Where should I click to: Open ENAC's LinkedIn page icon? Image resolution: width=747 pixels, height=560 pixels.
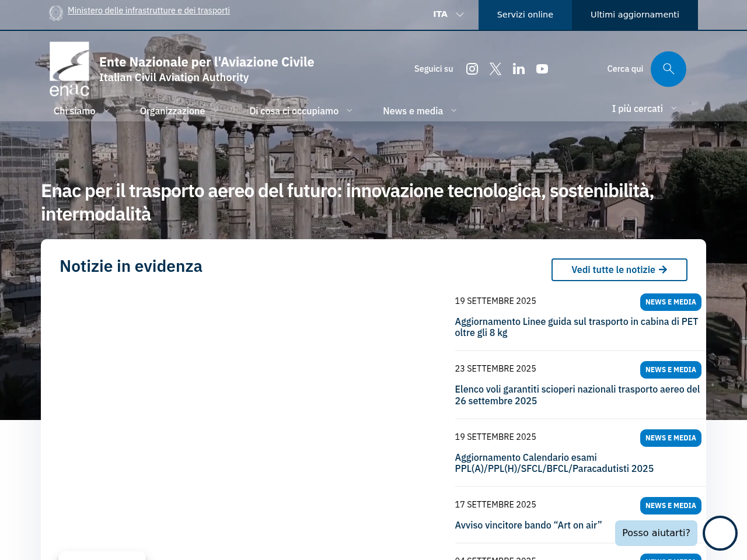[518, 68]
